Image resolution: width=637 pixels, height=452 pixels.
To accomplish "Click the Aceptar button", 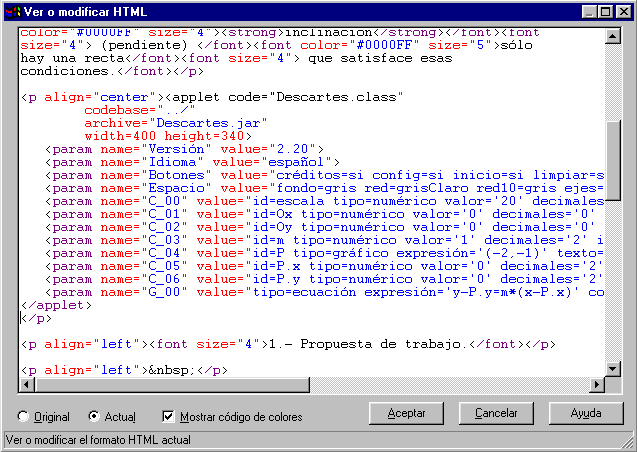I will [x=406, y=413].
